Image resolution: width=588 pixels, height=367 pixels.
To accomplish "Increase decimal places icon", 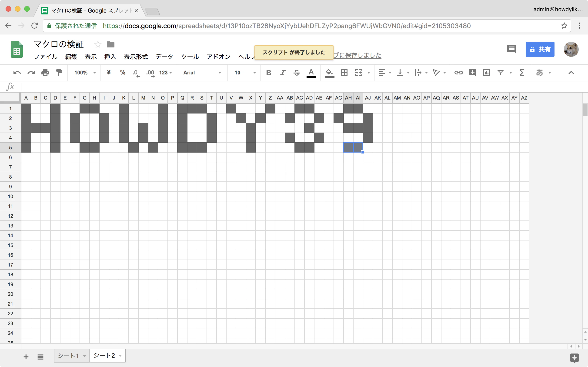I will 150,73.
